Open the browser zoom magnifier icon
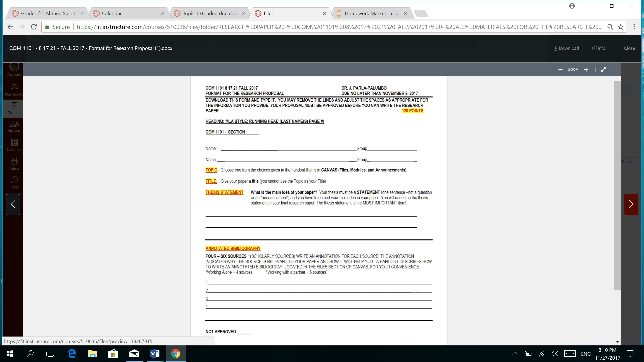 tap(610, 27)
